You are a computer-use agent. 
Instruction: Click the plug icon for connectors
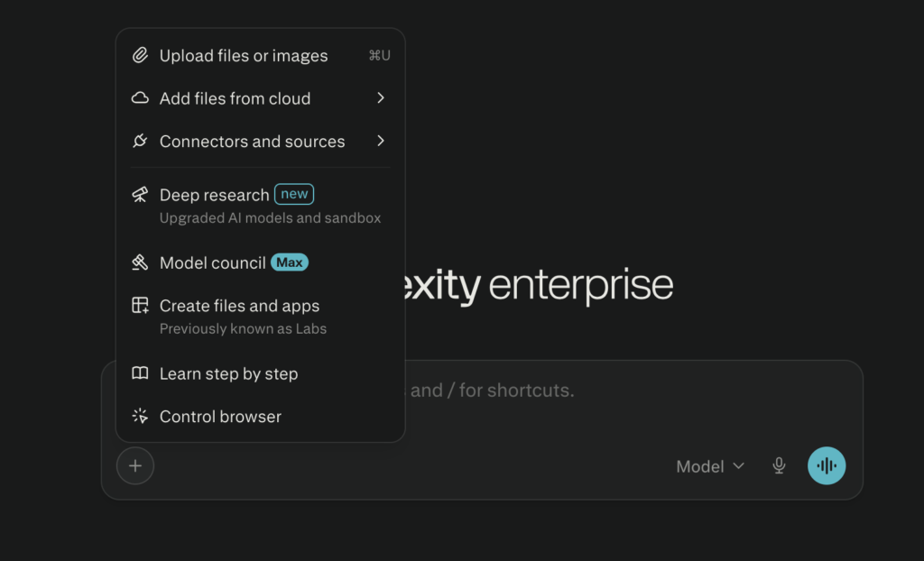tap(140, 142)
